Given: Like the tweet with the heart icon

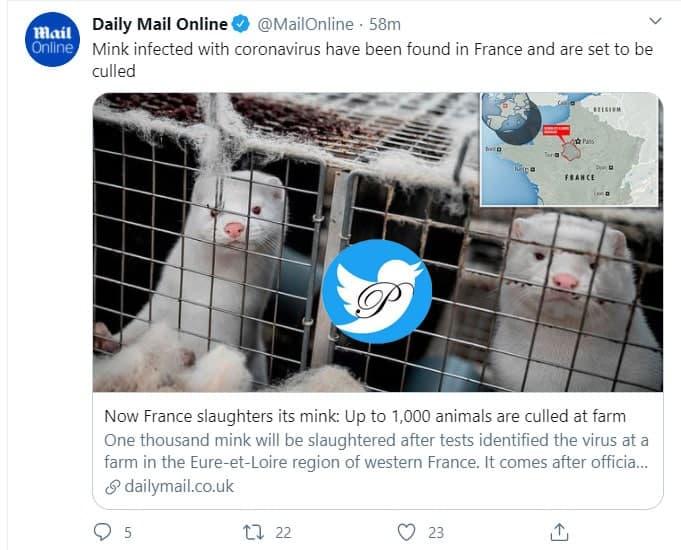Looking at the screenshot, I should click(x=406, y=532).
